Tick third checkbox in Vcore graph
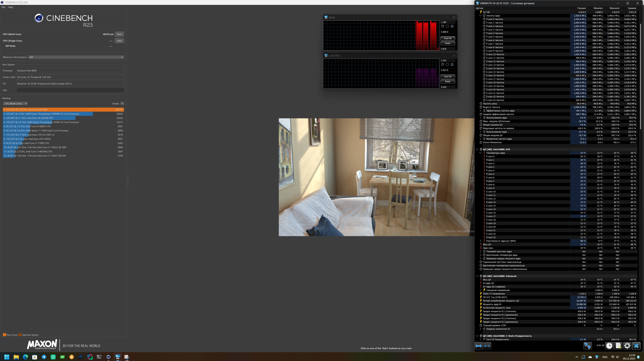 [452, 26]
